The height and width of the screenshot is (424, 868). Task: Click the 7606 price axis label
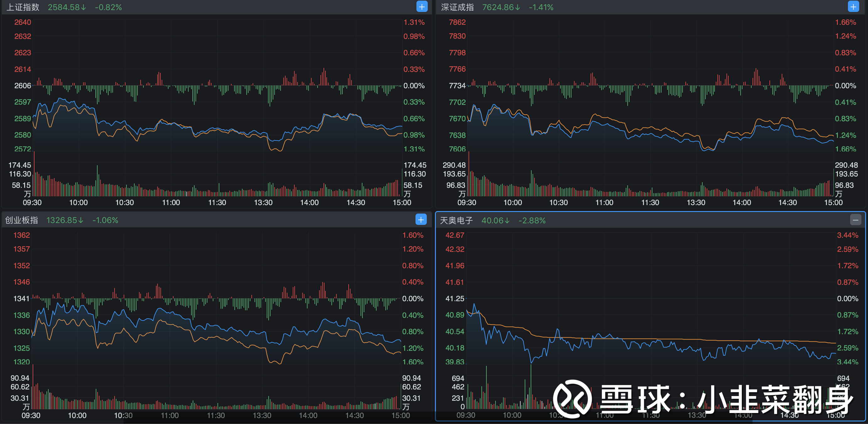tap(457, 149)
